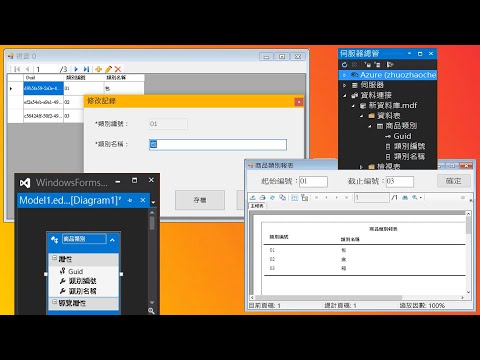This screenshot has height=360, width=480.
Task: Click Connect to Server icon in Server Explorer
Action: coord(377,64)
